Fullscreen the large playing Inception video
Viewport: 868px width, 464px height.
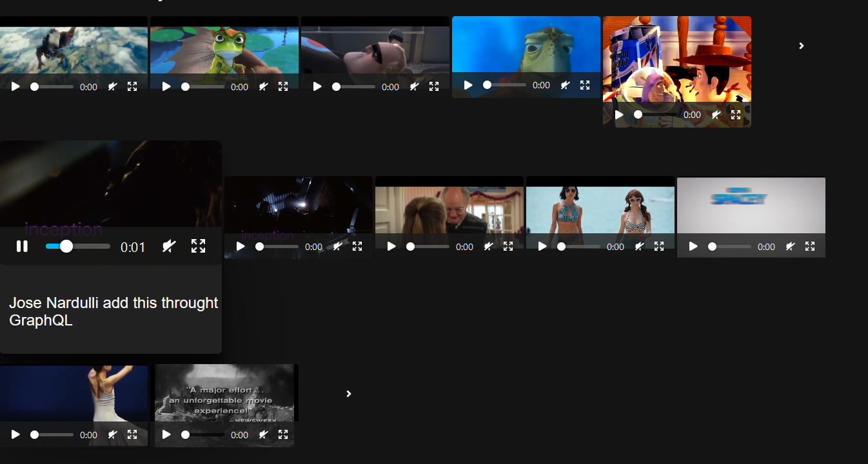(198, 246)
